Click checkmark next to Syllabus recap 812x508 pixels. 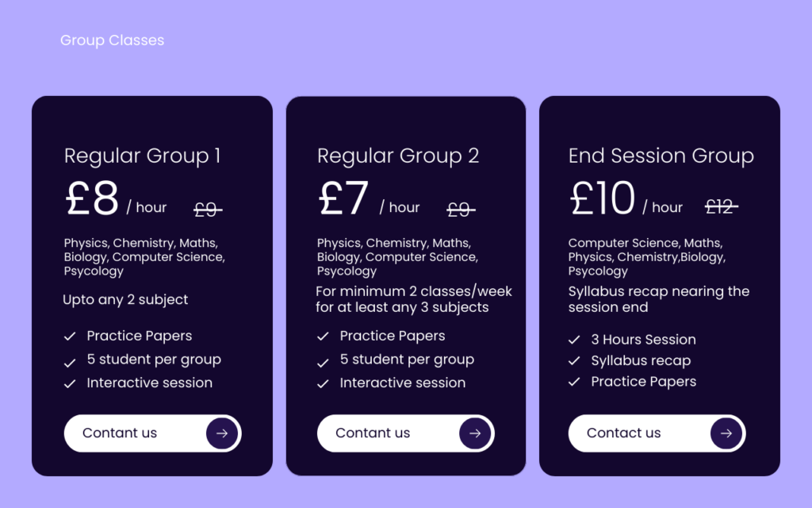pos(574,361)
